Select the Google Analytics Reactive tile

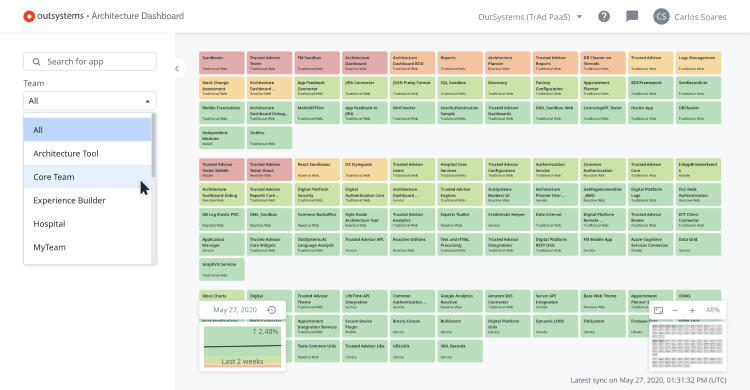click(x=460, y=301)
